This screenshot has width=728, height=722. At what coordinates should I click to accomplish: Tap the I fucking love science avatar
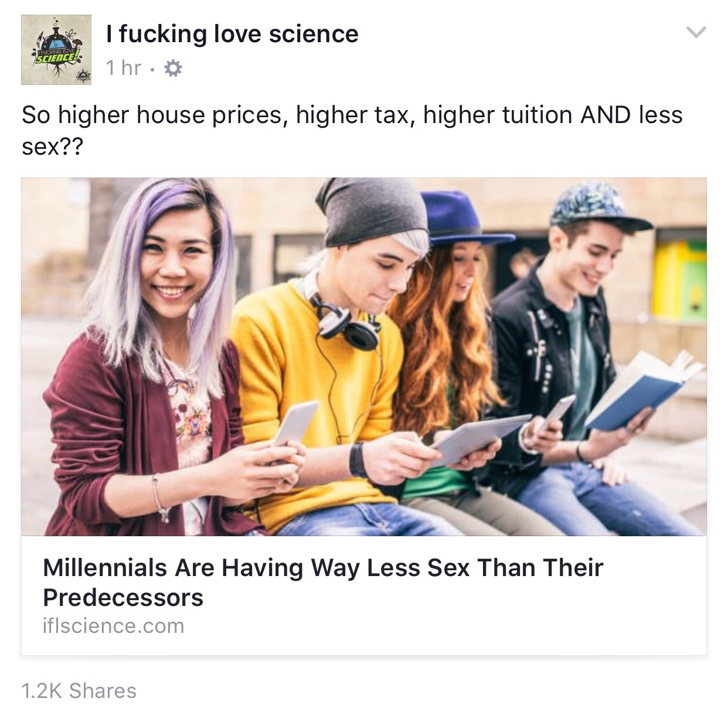click(x=56, y=50)
